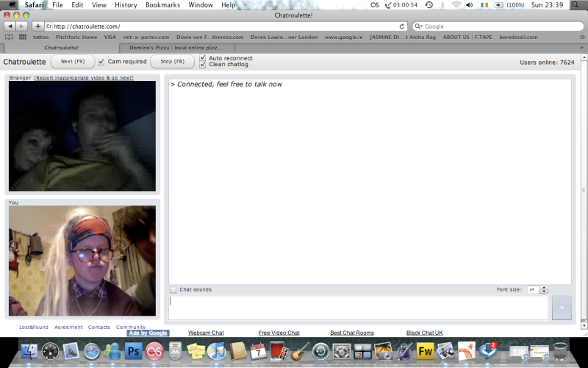Open the File menu
The height and width of the screenshot is (368, 588).
click(57, 5)
